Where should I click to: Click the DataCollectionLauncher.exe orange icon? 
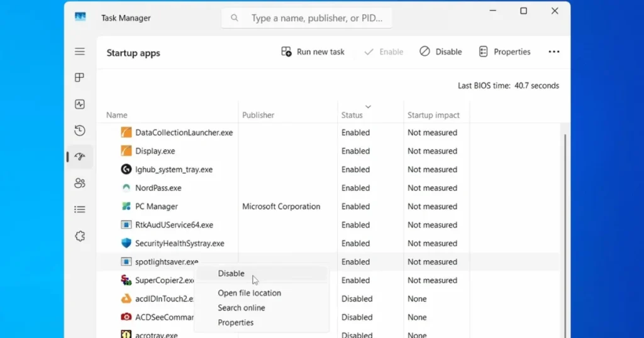coord(126,133)
